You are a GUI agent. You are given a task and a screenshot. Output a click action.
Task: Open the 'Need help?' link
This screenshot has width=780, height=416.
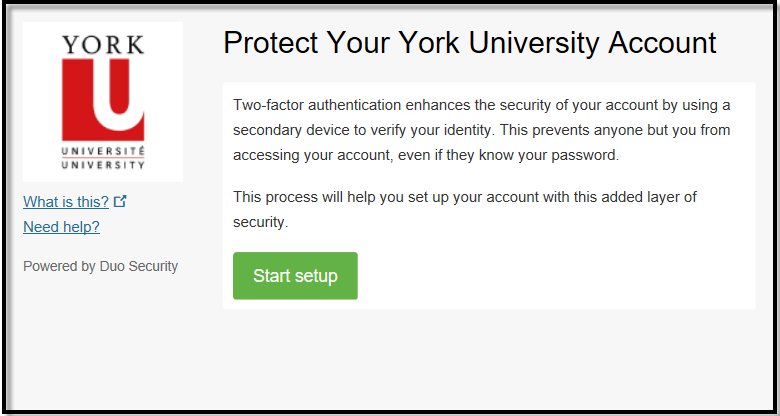coord(61,227)
